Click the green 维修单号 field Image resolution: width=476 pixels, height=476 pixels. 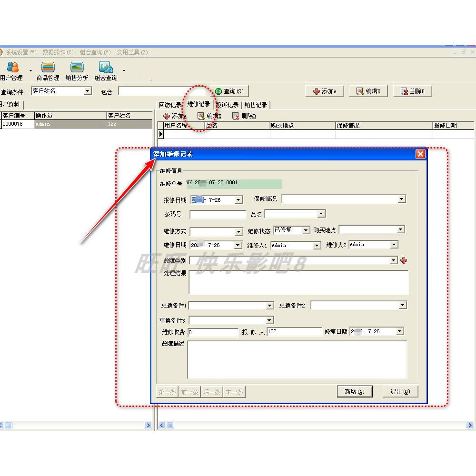(x=234, y=184)
